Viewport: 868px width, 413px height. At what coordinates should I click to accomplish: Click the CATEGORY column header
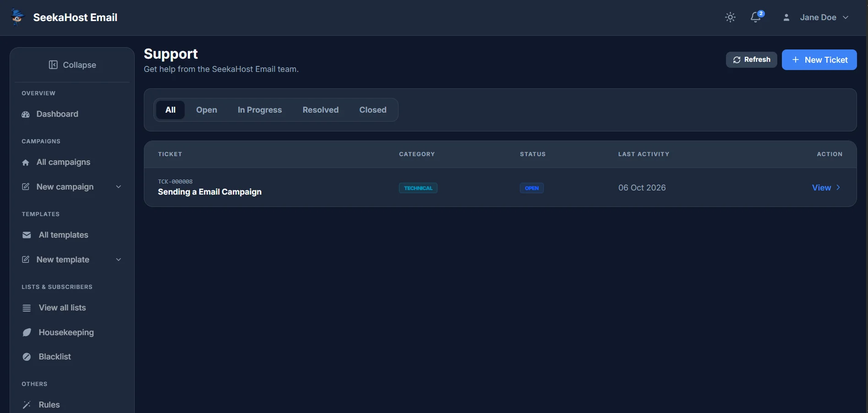[x=417, y=154]
